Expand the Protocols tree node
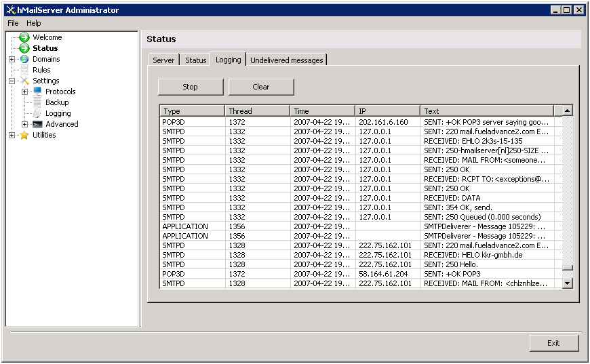Image resolution: width=590 pixels, height=364 pixels. pyautogui.click(x=24, y=92)
